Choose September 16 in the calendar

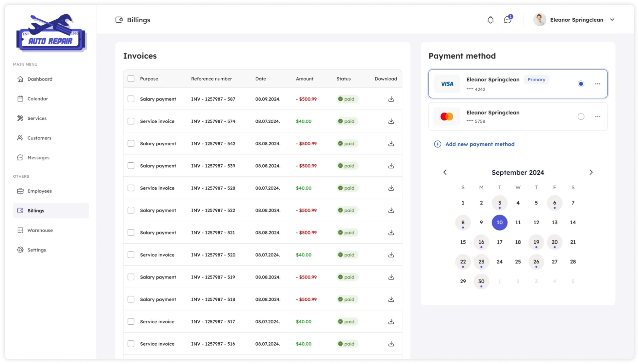click(481, 242)
